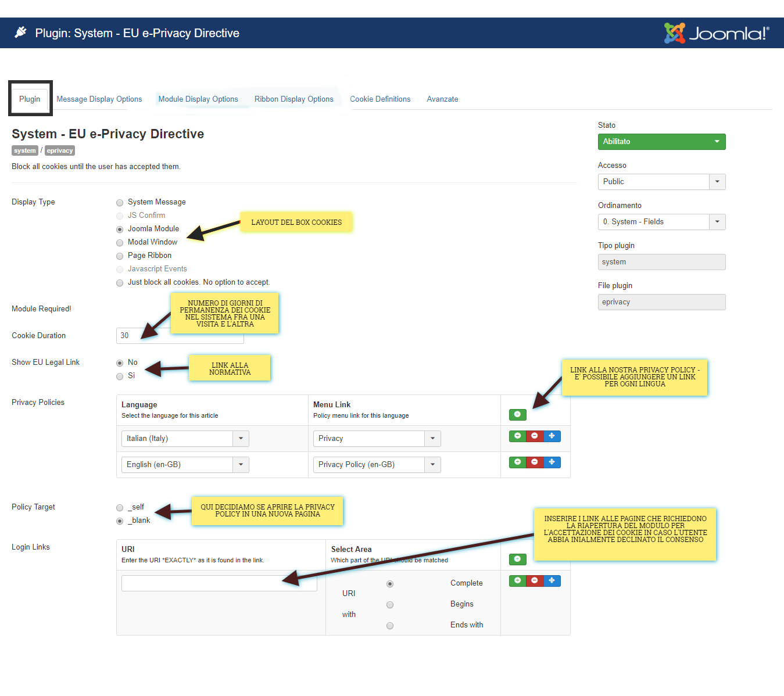
Task: Expand the Accesso Public dropdown
Action: click(661, 182)
